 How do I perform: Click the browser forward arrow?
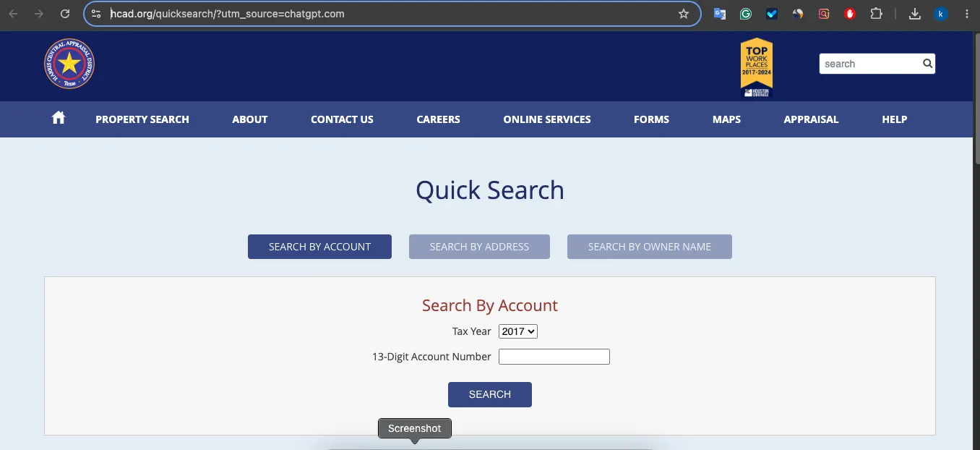(x=39, y=14)
